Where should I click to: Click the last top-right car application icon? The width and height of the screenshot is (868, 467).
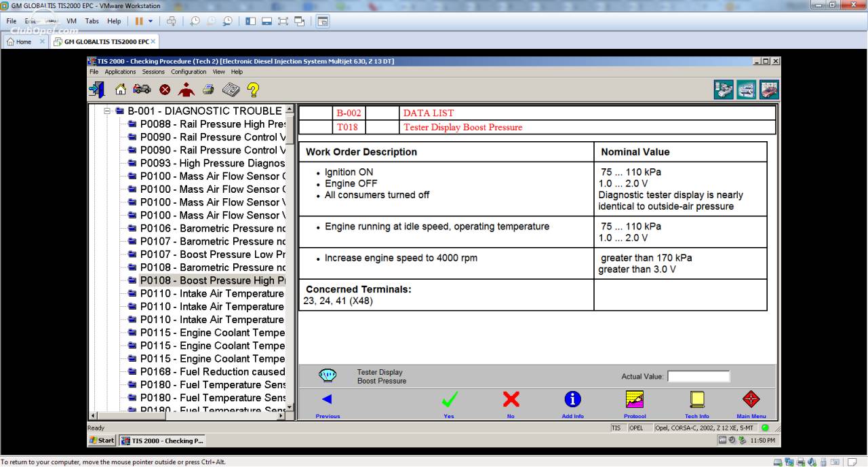point(769,90)
